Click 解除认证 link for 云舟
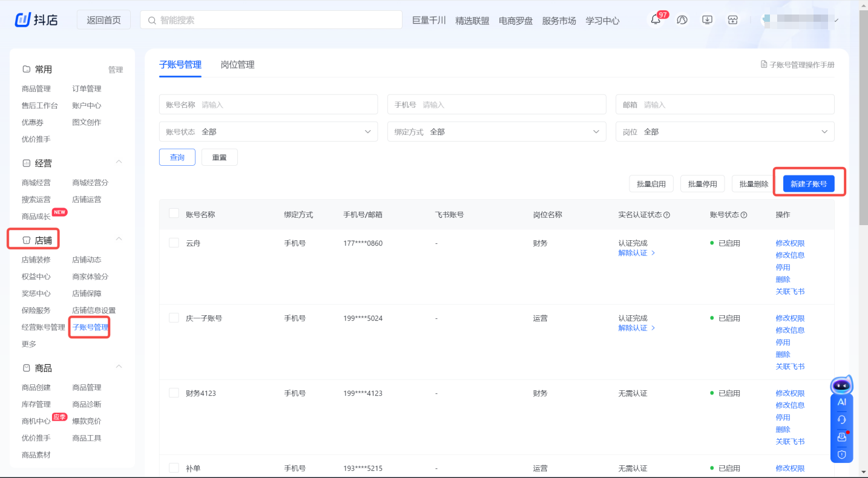This screenshot has height=478, width=868. (x=636, y=253)
